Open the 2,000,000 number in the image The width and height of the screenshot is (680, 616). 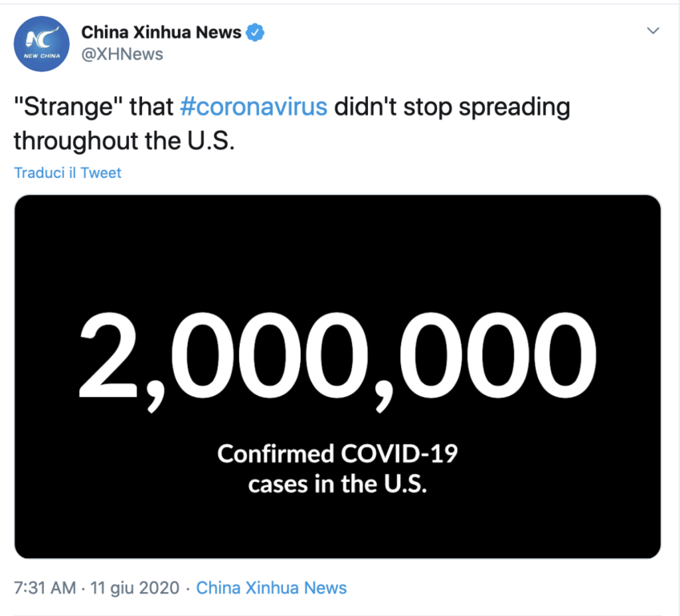338,360
